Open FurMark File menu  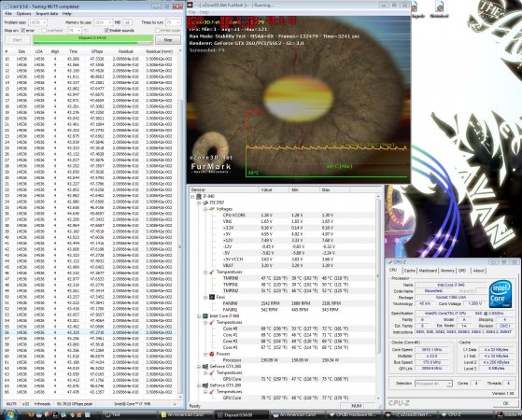coord(192,12)
